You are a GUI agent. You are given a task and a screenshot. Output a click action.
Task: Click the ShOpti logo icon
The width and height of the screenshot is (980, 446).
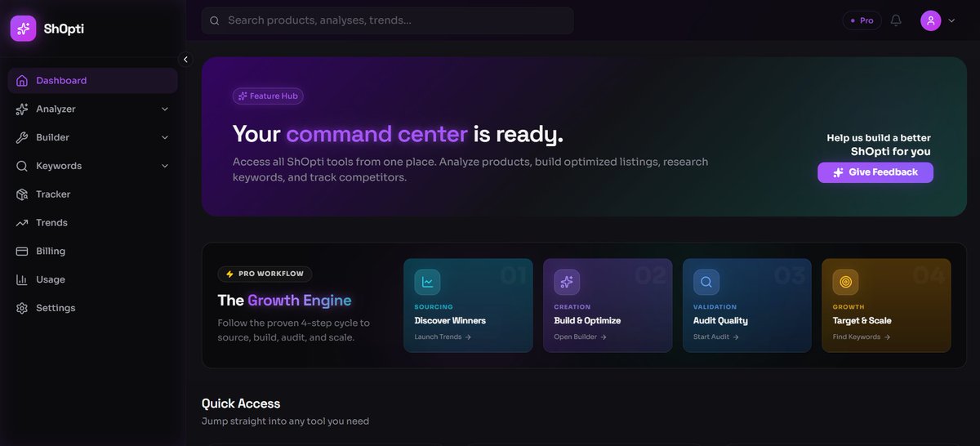(x=23, y=29)
